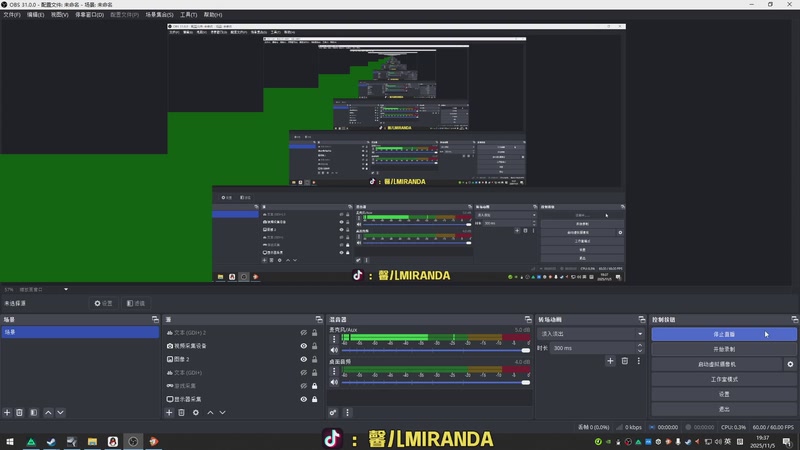Image resolution: width=800 pixels, height=450 pixels.
Task: Open the 视图(V) menu
Action: pyautogui.click(x=59, y=15)
